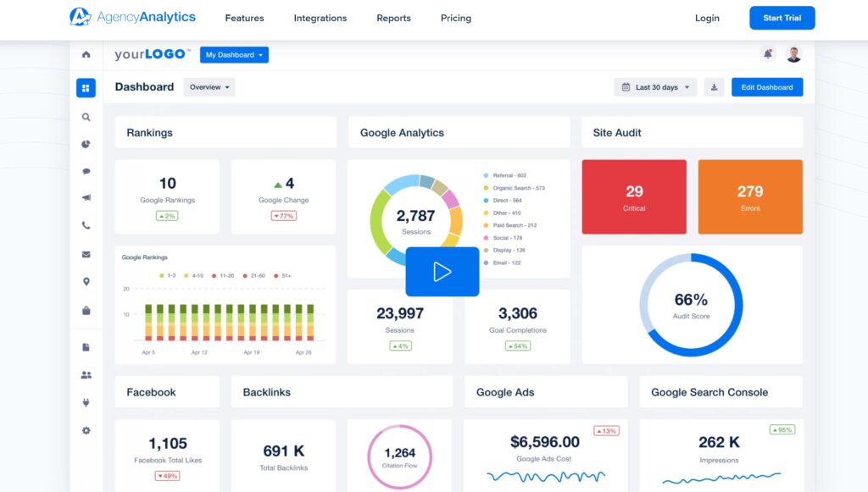Viewport: 868px width, 492px height.
Task: Click the 691 K Total Backlinks value
Action: click(283, 451)
